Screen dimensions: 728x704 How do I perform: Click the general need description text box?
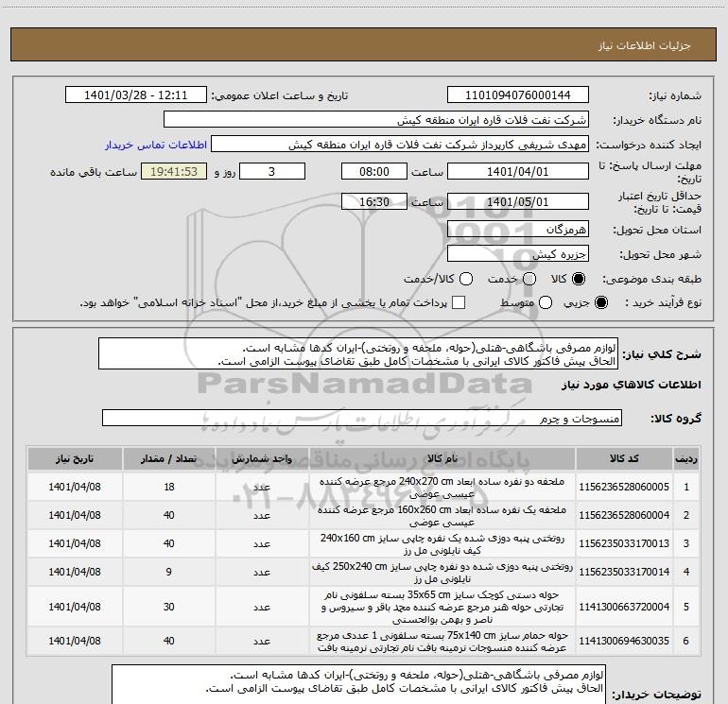[x=358, y=354]
